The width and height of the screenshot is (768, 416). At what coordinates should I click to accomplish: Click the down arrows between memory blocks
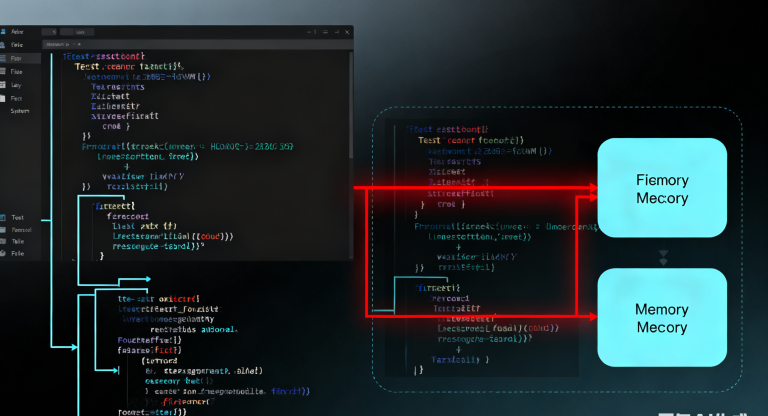point(661,258)
